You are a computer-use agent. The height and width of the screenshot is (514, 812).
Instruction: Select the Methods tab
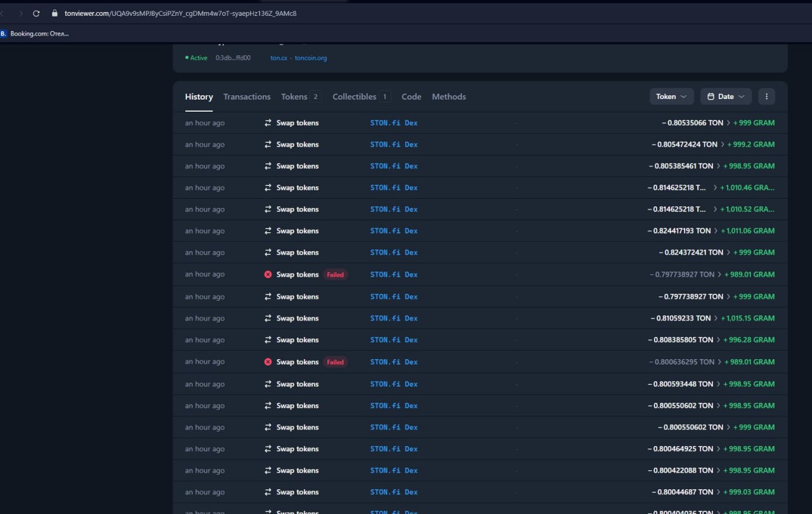point(449,97)
